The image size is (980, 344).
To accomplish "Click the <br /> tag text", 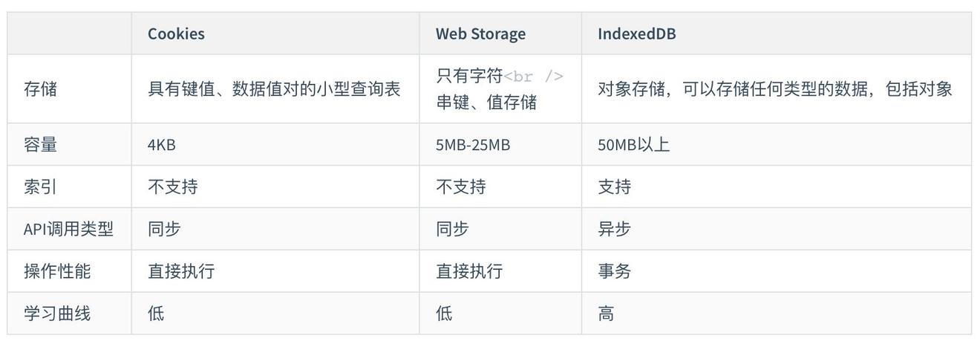I will pyautogui.click(x=533, y=77).
